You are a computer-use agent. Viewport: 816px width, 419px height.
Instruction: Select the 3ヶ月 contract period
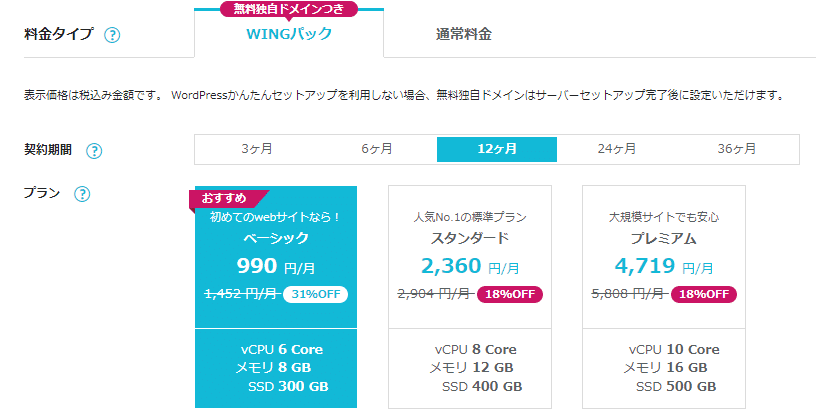[256, 149]
